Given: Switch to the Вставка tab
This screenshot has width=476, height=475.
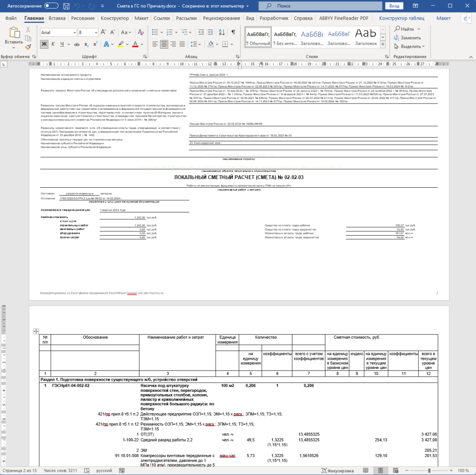Looking at the screenshot, I should pyautogui.click(x=57, y=18).
